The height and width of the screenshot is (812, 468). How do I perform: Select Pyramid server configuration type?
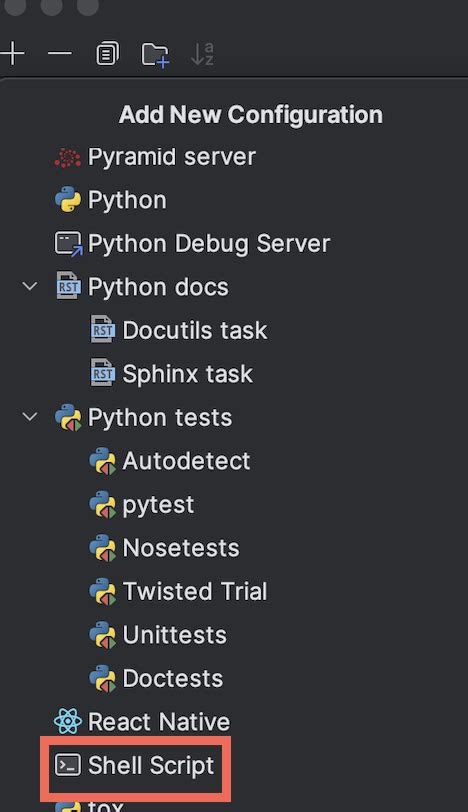(x=172, y=157)
